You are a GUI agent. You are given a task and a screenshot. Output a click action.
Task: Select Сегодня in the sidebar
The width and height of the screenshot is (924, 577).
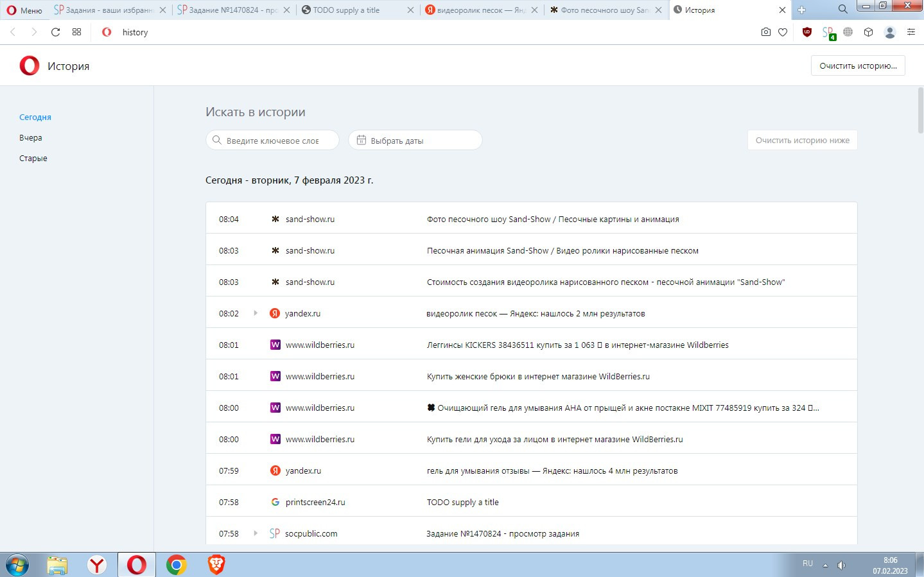pos(35,117)
